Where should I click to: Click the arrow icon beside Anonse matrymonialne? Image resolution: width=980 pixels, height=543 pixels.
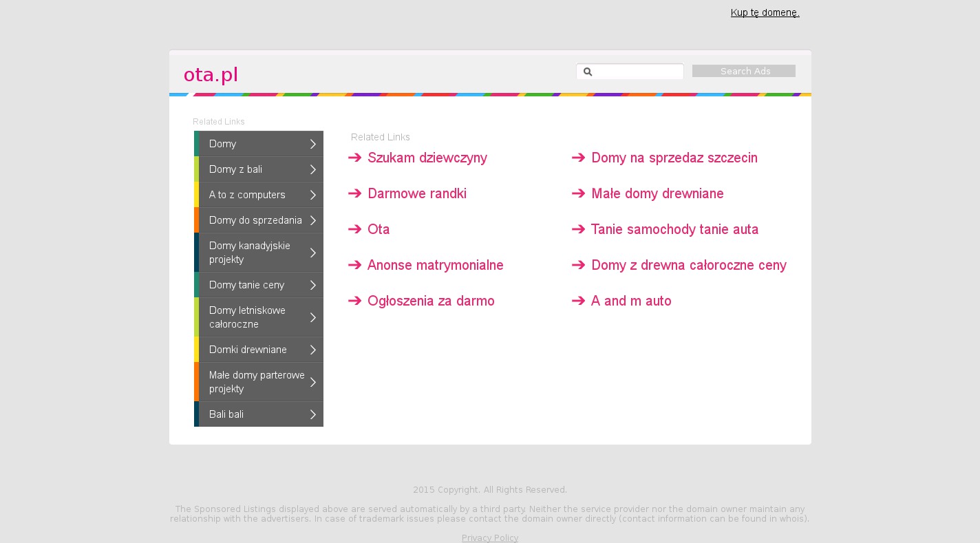coord(355,265)
